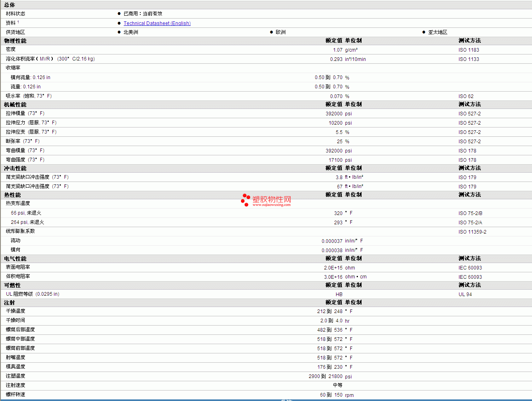Click the 干燥温度 row label

tap(15, 311)
